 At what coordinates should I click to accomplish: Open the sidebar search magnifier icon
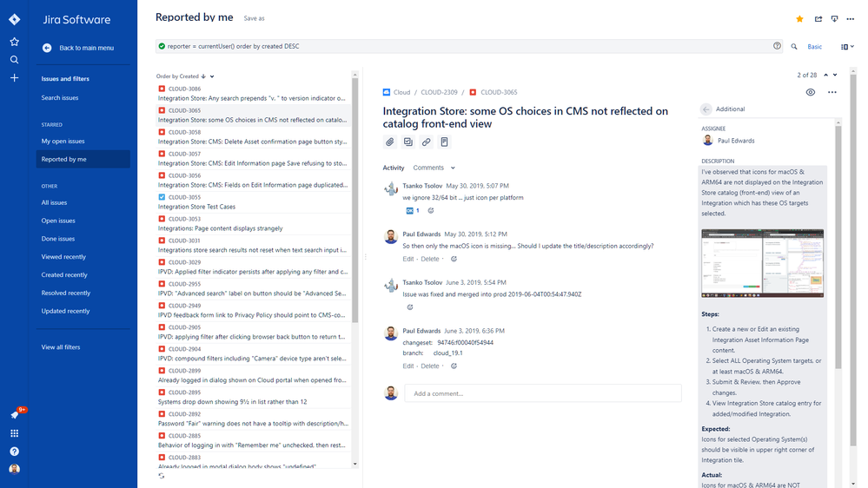point(15,60)
